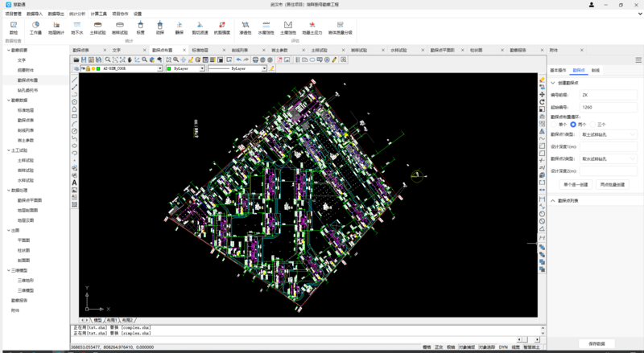Open the 渗透性 evaluation tool
This screenshot has height=353, width=644.
pos(246,27)
